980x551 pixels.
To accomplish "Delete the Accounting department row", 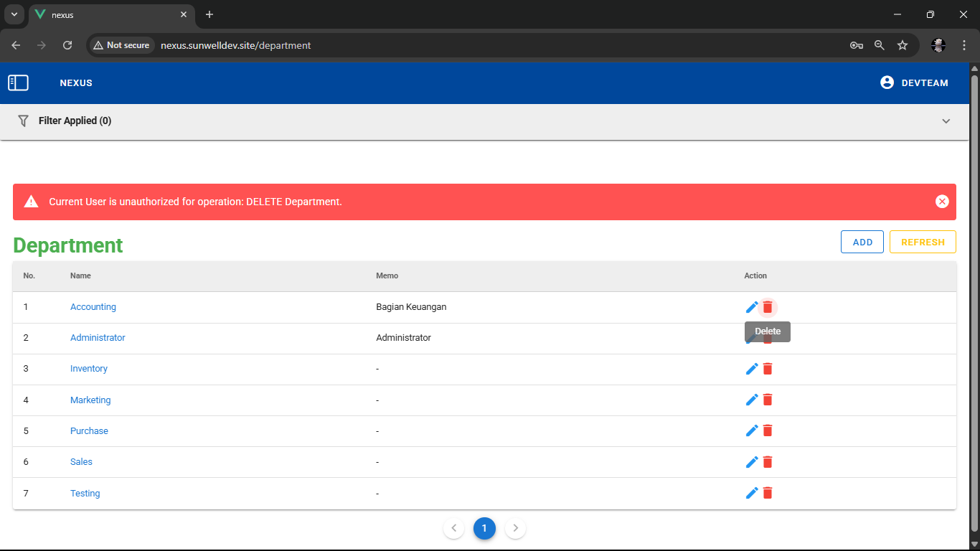I will tap(768, 307).
